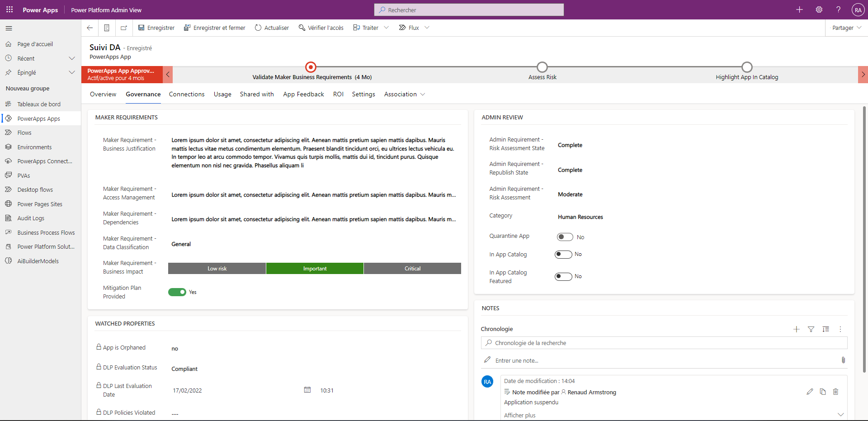868x421 pixels.
Task: Open the app launcher waffle icon
Action: (x=9, y=9)
